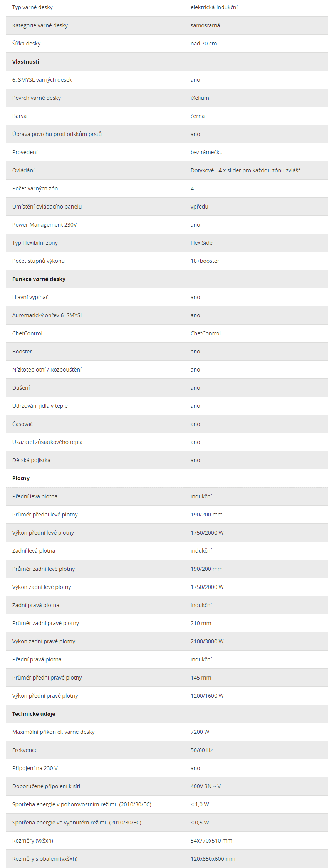Select the 'FlexiSide' flexible zone value
This screenshot has height=868, width=329.
(x=201, y=243)
